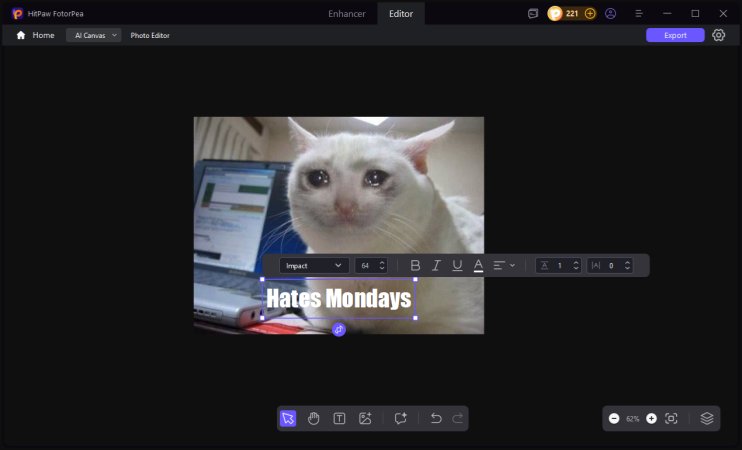Image resolution: width=742 pixels, height=450 pixels.
Task: Zoom out with the minus button
Action: [614, 418]
